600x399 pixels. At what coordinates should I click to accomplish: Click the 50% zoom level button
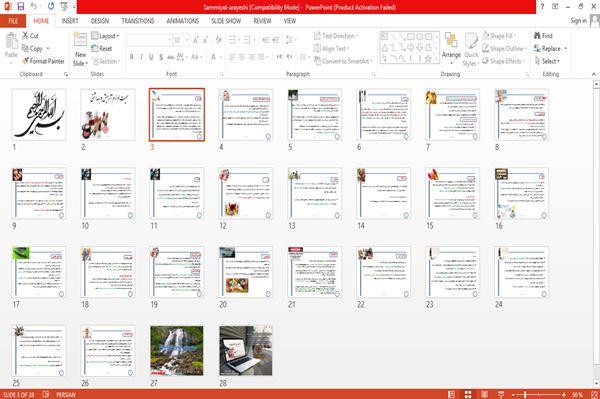point(577,394)
